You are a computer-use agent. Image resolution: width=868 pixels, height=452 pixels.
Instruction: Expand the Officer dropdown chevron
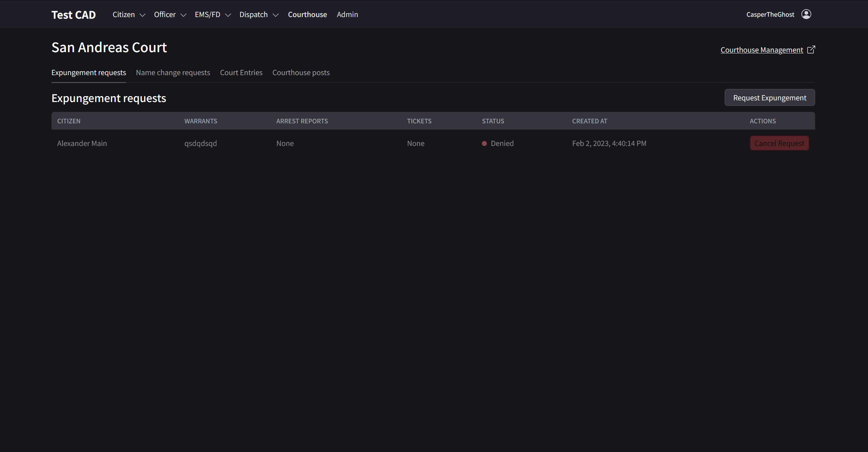[x=183, y=15]
